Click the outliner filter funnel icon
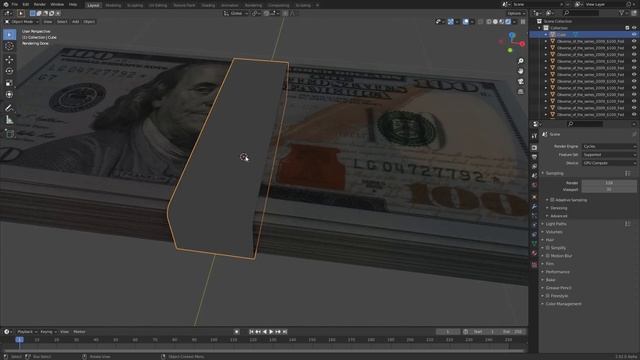 coord(621,13)
